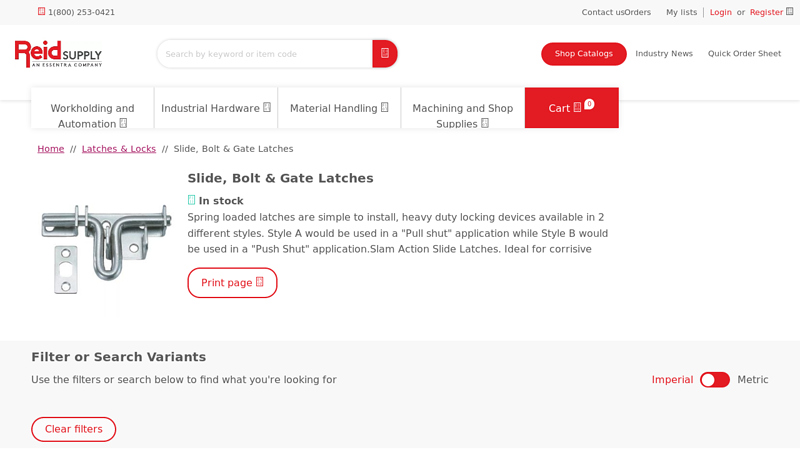The image size is (800, 450).
Task: Click the cart icon with item count
Action: point(577,108)
